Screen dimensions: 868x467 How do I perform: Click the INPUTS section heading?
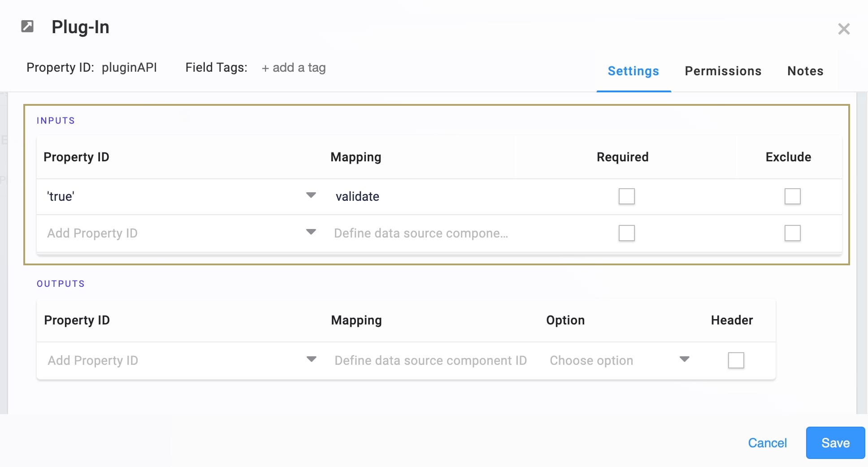tap(56, 121)
